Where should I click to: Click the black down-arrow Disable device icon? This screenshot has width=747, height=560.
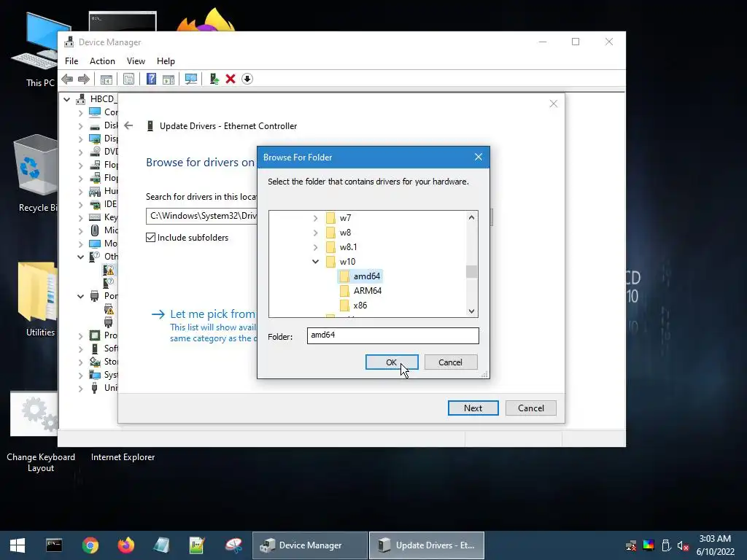tap(247, 79)
